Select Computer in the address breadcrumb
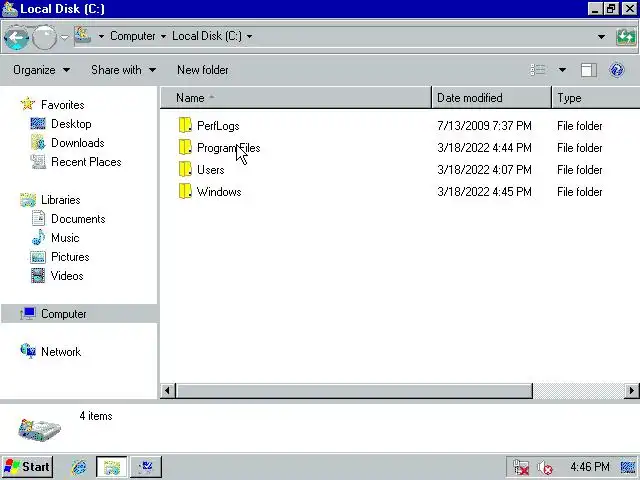 point(133,36)
